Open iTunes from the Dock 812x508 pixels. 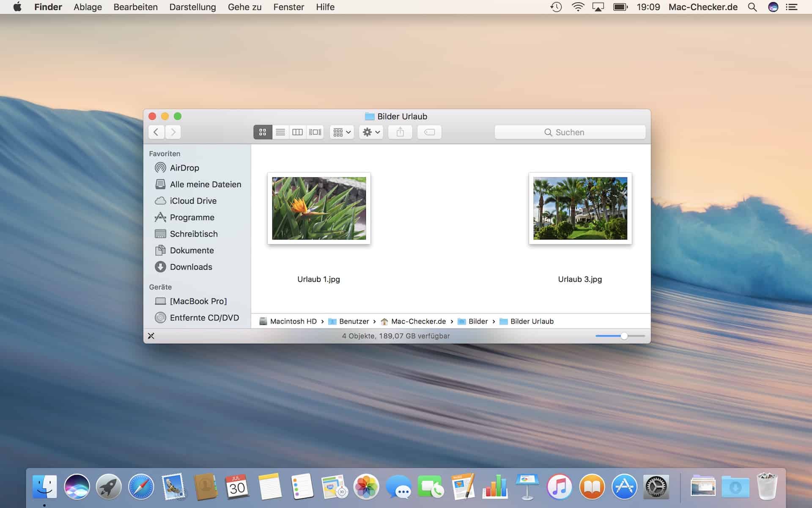pyautogui.click(x=559, y=486)
